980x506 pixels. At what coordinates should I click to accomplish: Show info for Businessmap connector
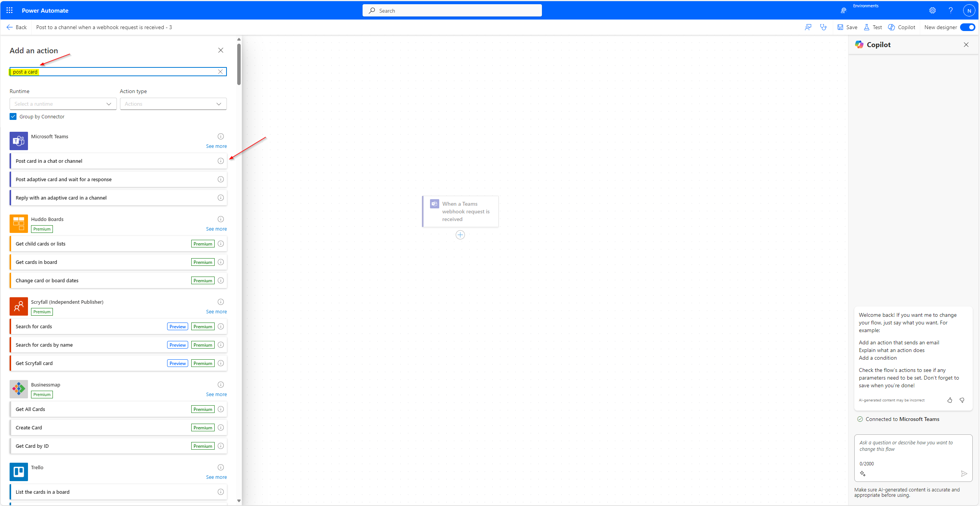[x=221, y=385]
